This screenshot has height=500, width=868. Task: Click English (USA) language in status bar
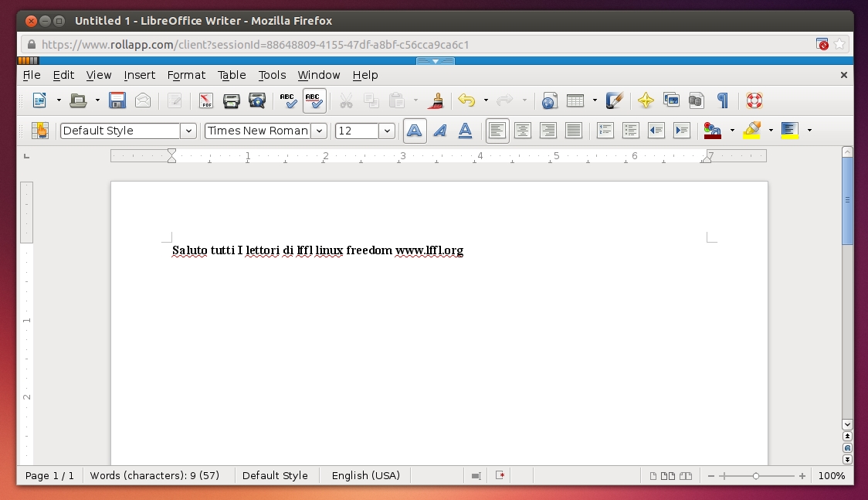[366, 475]
